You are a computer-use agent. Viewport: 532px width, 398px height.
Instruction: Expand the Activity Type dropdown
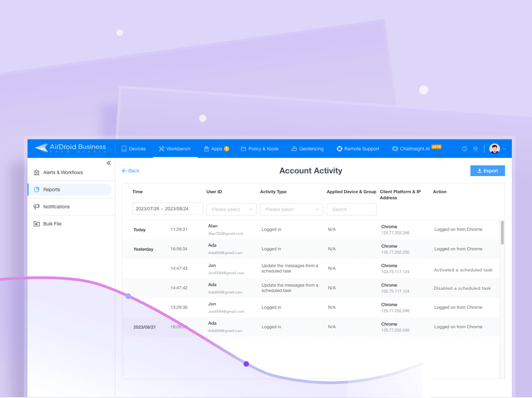point(291,210)
